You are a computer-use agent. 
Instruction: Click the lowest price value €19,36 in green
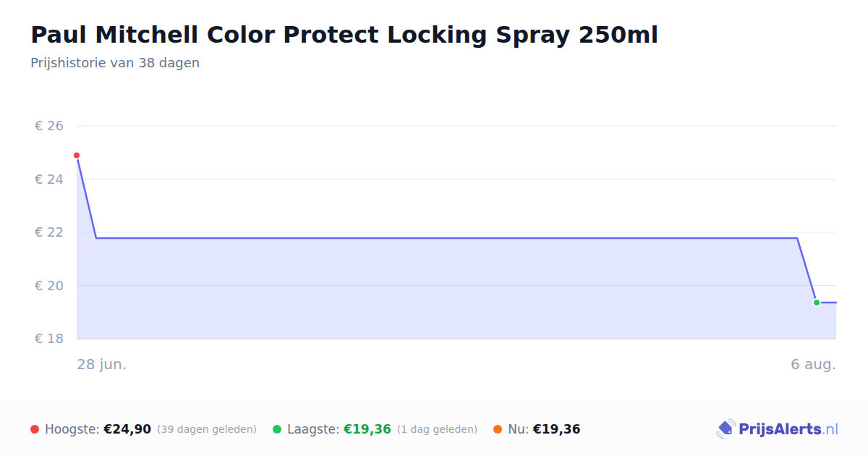pos(367,429)
